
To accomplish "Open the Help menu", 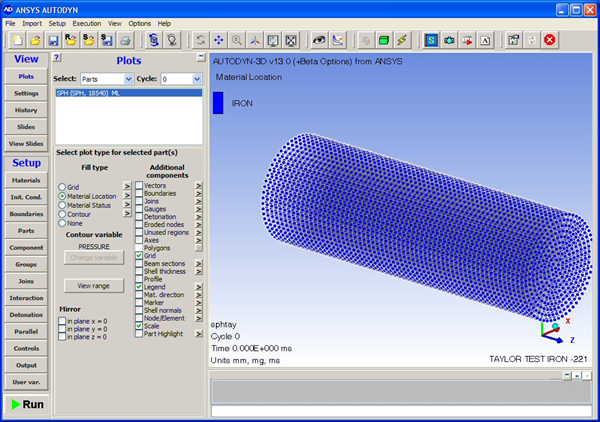I will (164, 23).
